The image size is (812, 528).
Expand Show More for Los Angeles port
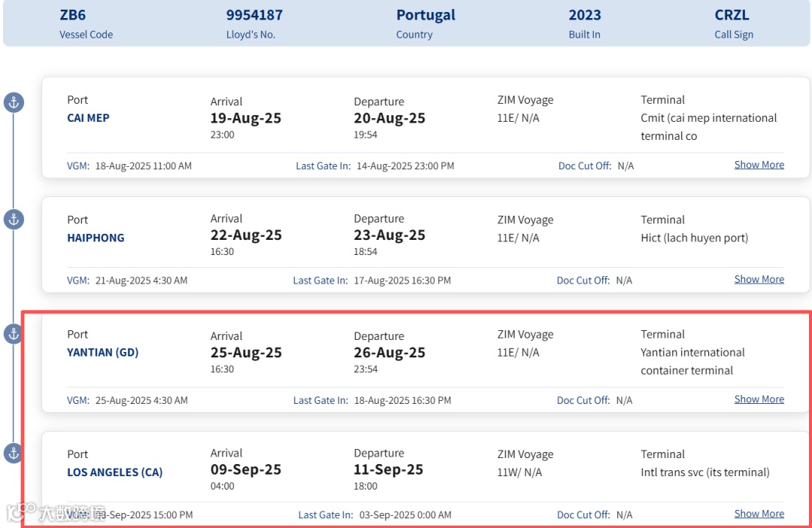coord(759,514)
